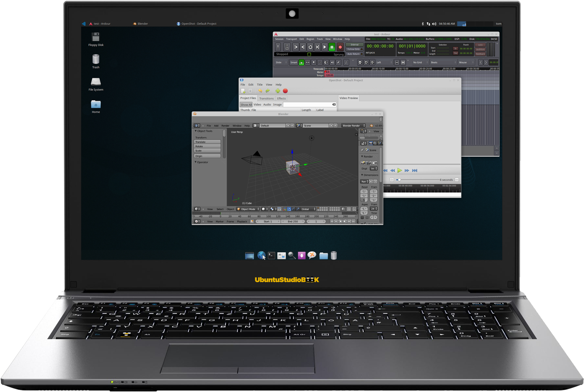This screenshot has width=584, height=392.
Task: Toggle the Ardour solo indicator button
Action: 480,45
